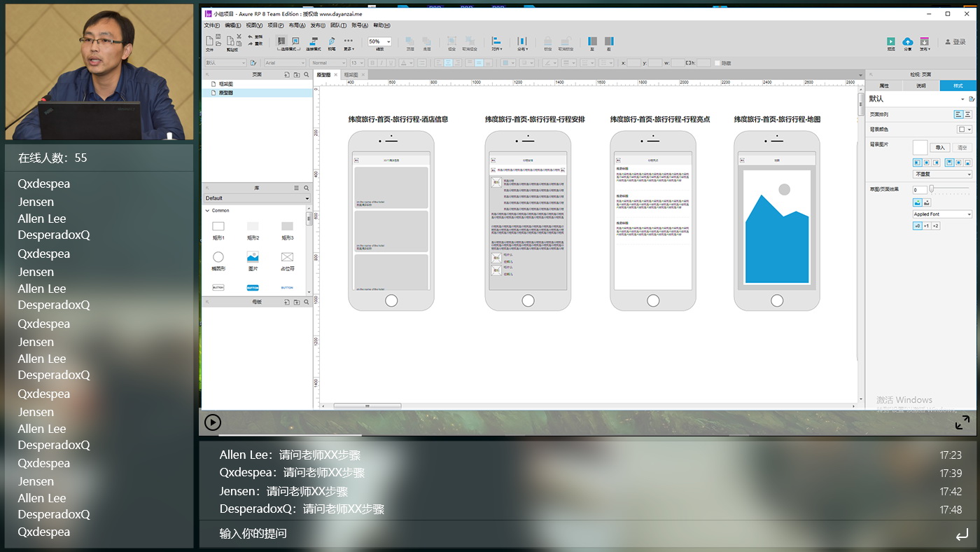
Task: Click the 导入 import button
Action: [x=940, y=148]
